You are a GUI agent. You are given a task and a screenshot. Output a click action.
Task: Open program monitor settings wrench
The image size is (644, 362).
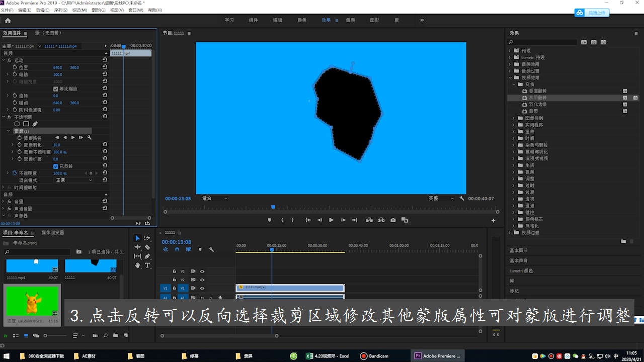(462, 198)
